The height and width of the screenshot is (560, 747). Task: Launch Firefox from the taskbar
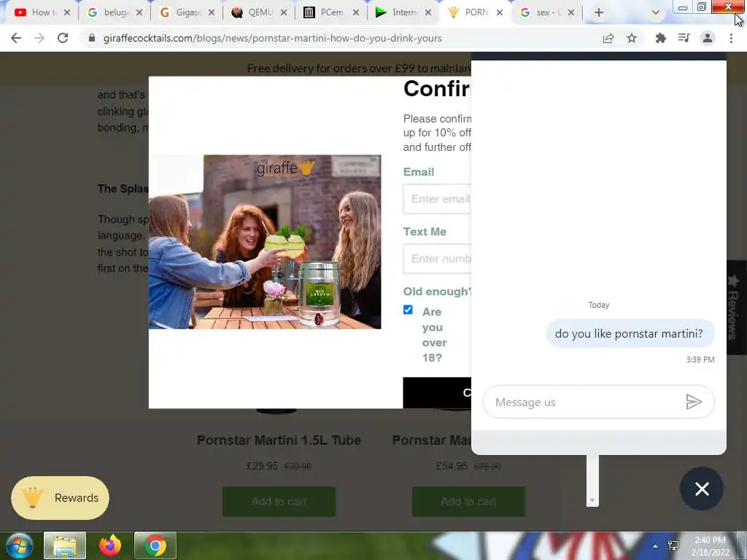tap(110, 545)
